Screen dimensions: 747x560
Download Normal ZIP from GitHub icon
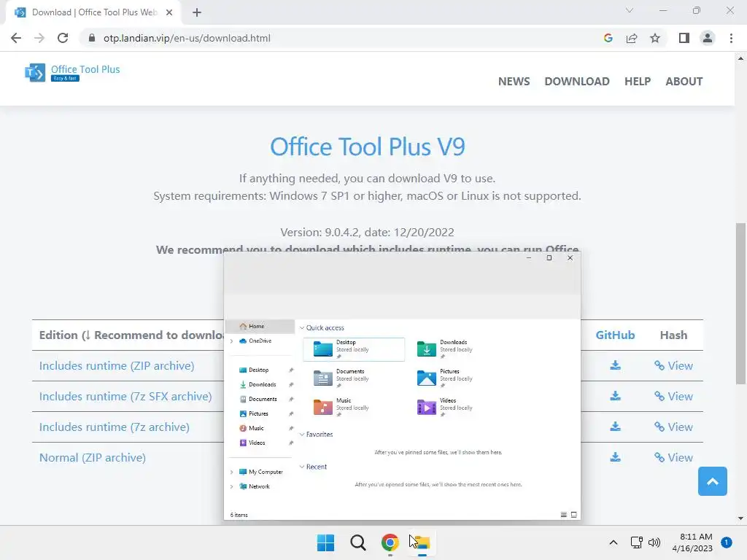616,457
